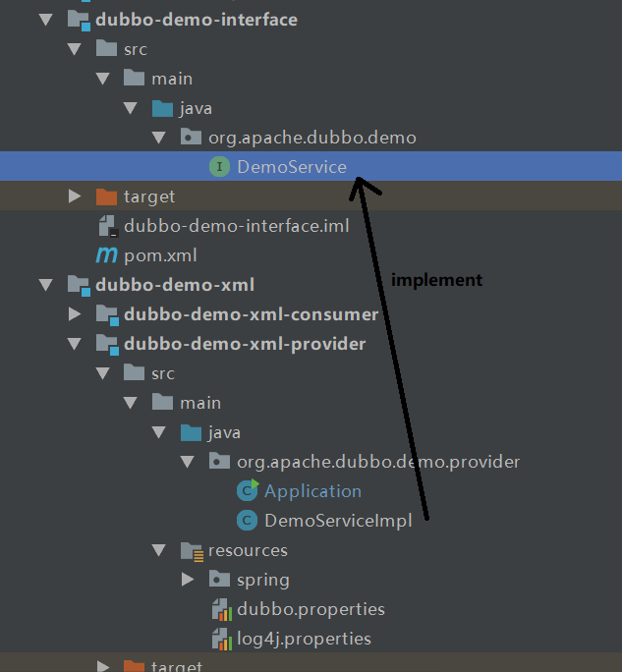Click the Application runnable class icon
Viewport: 622px width, 672px height.
[248, 490]
